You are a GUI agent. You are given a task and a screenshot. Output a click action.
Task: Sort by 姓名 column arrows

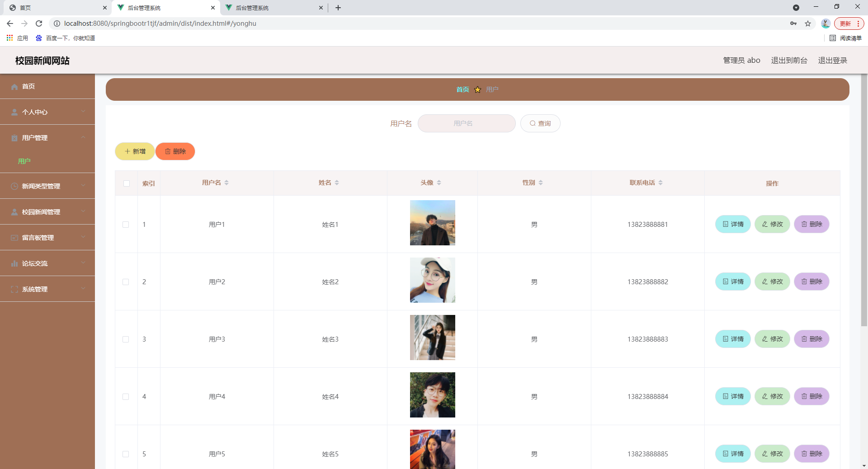click(337, 183)
